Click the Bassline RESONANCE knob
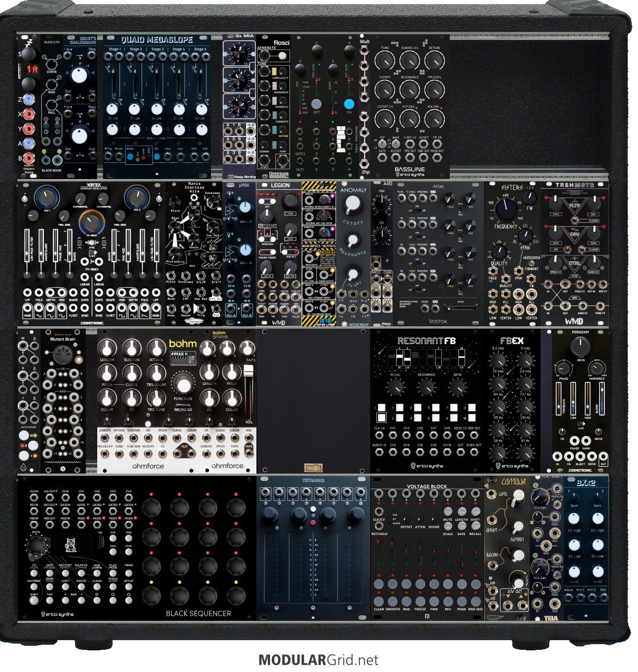 pos(409,90)
